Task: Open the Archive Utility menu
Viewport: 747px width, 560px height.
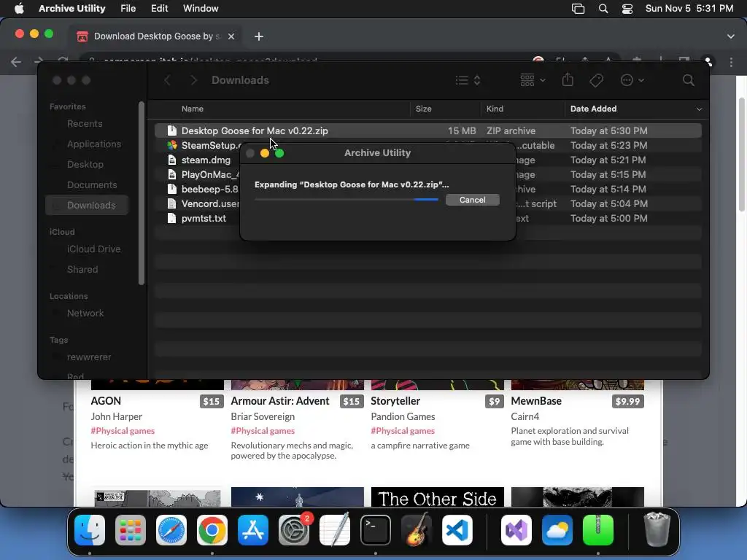Action: (72, 8)
